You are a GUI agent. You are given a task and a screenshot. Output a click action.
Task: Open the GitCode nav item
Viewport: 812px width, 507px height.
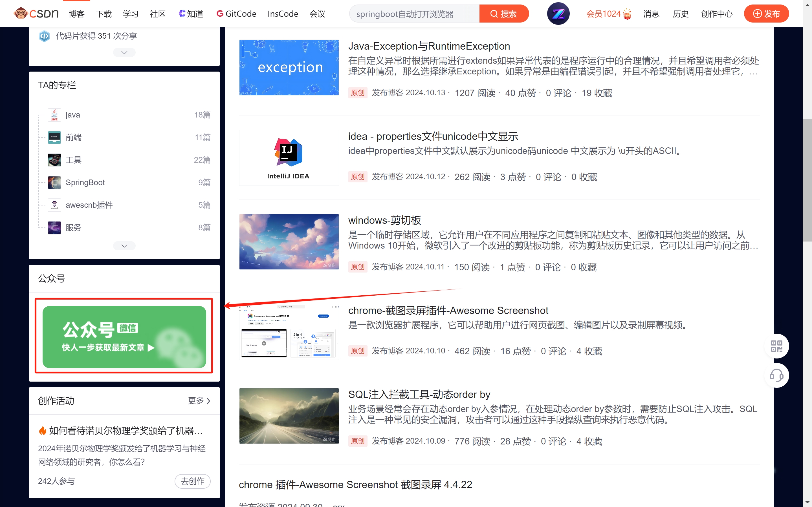coord(236,14)
